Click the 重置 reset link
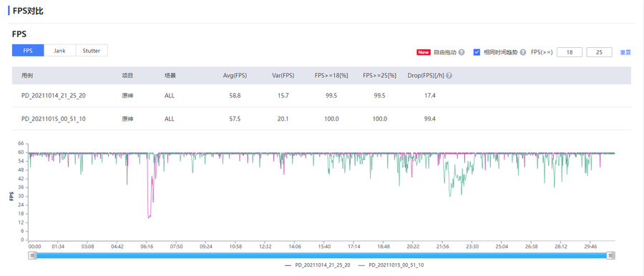644x276 pixels. 625,53
